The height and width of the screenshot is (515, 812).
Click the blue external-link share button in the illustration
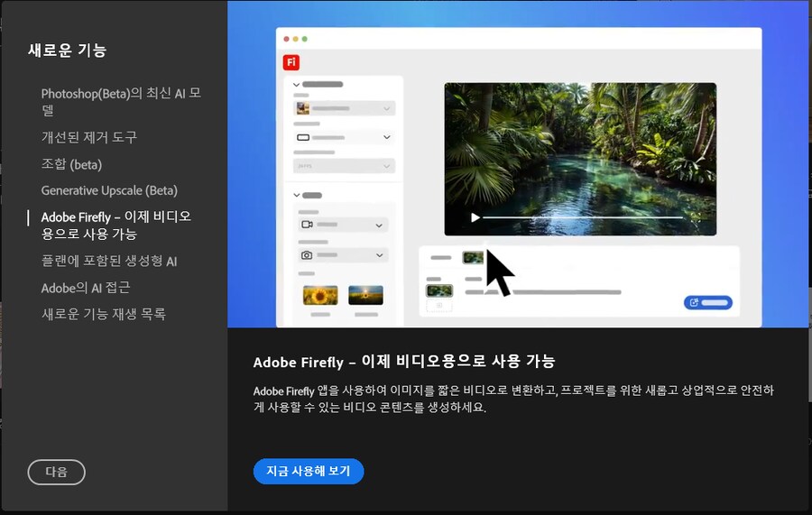pyautogui.click(x=707, y=303)
